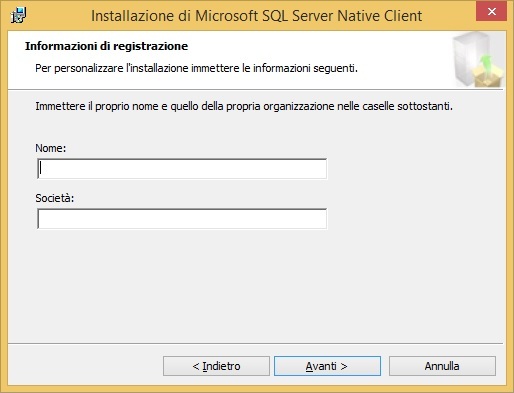
Task: Click the 'Società:' label
Action: (x=55, y=198)
